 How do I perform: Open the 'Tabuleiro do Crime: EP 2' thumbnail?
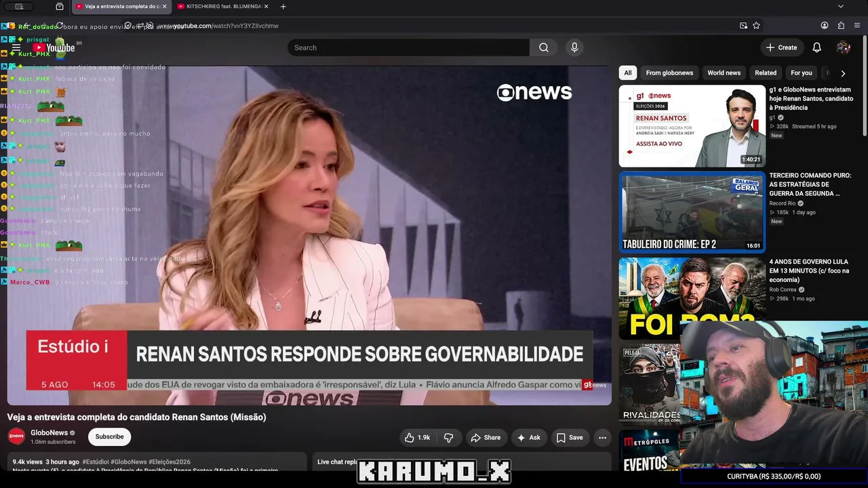pos(692,212)
